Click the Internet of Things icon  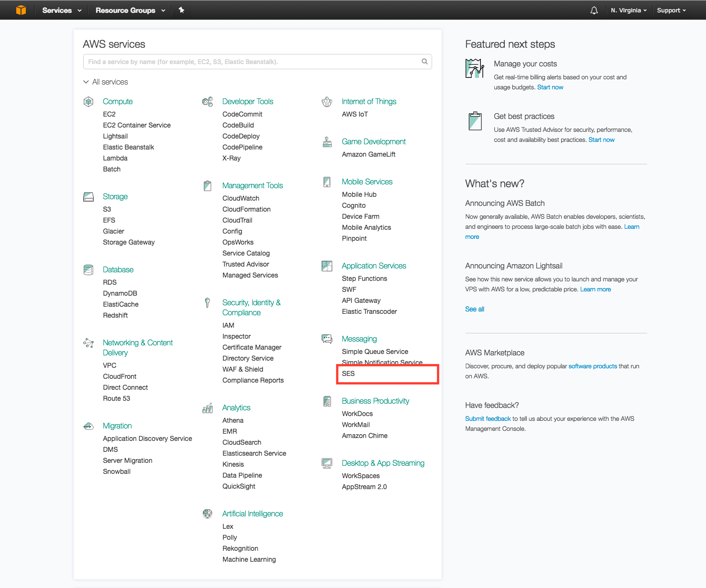327,101
